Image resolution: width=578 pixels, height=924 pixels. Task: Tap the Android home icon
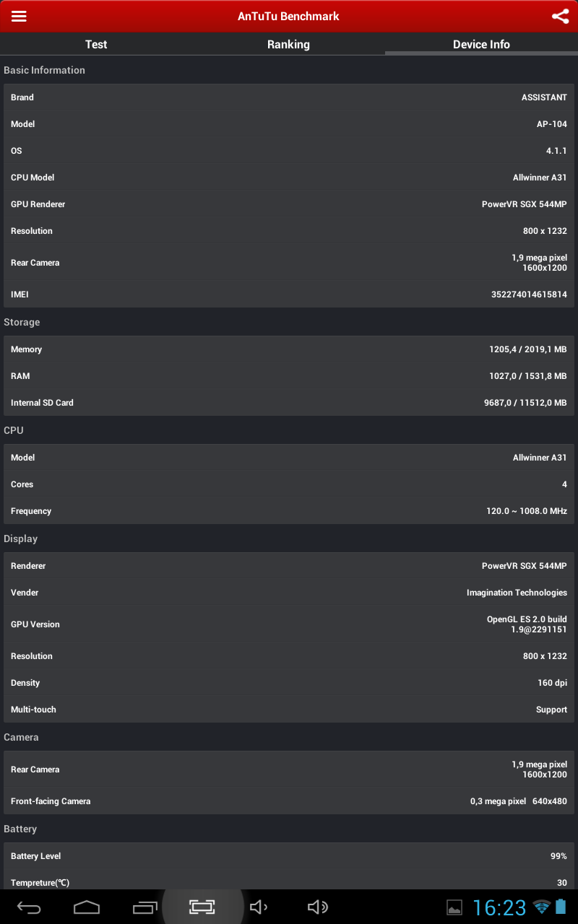tap(87, 907)
